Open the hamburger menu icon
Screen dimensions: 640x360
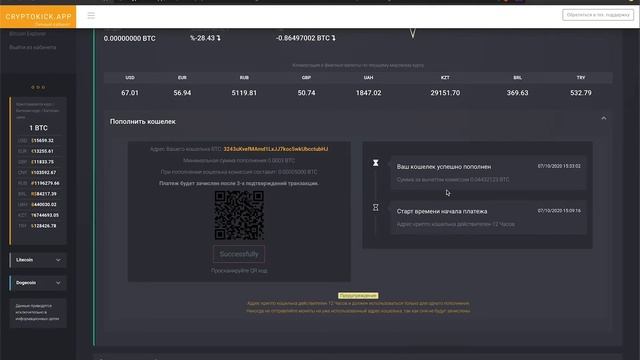pyautogui.click(x=91, y=16)
